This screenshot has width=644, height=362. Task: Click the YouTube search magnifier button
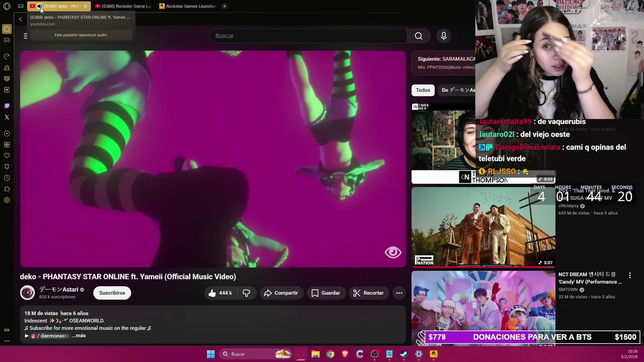(x=419, y=36)
